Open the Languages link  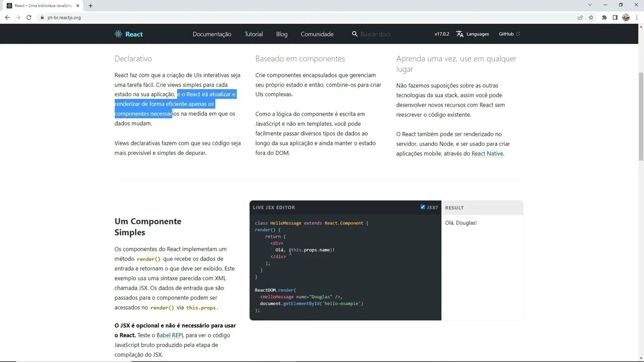tap(477, 34)
